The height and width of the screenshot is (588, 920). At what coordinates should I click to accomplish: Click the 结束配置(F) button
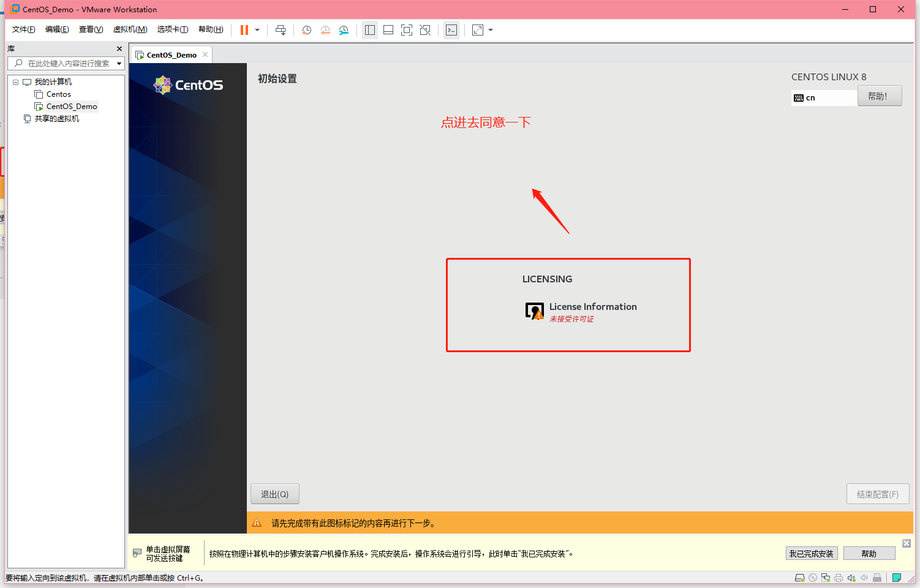(878, 494)
